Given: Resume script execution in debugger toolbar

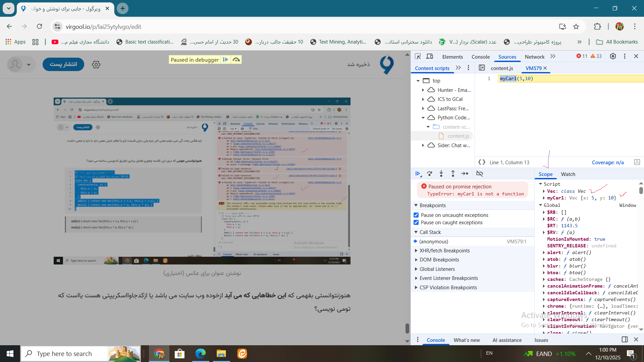Looking at the screenshot, I should 418,174.
